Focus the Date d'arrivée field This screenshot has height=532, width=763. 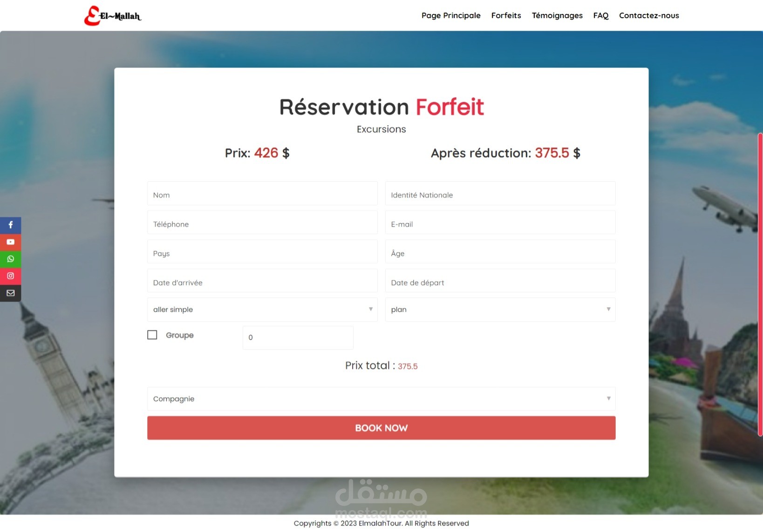262,281
